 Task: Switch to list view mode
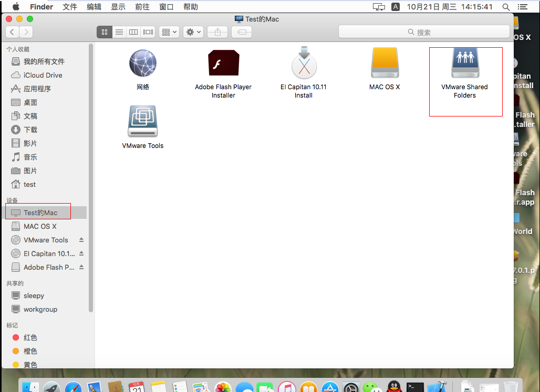(x=119, y=32)
